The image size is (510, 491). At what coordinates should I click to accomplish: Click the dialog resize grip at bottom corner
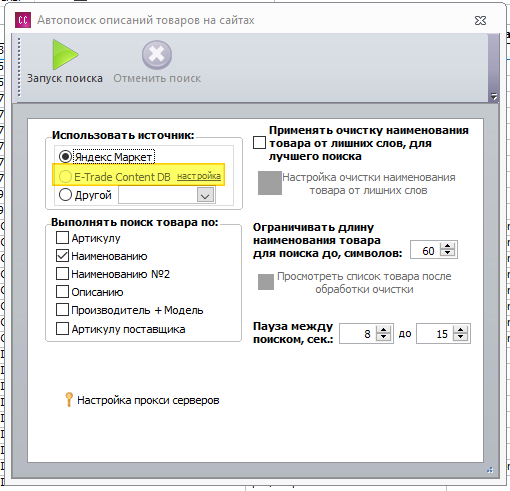click(x=490, y=470)
